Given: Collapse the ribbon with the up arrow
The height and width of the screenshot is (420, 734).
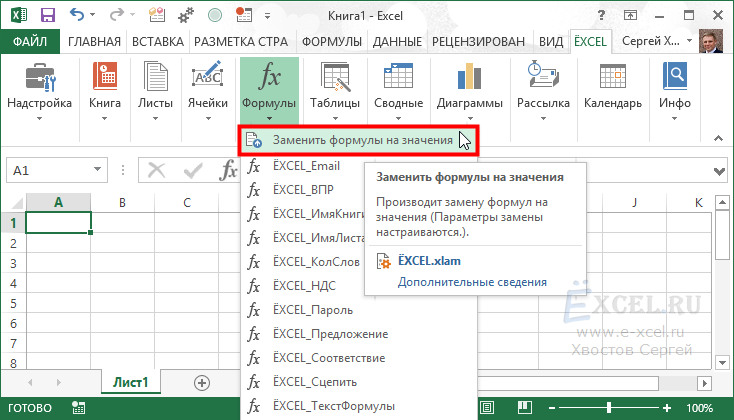Looking at the screenshot, I should tap(718, 138).
